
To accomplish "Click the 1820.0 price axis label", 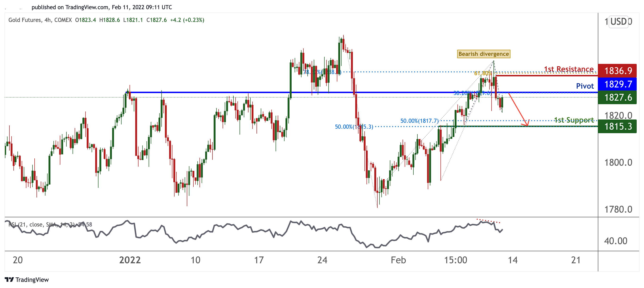I will pyautogui.click(x=618, y=115).
